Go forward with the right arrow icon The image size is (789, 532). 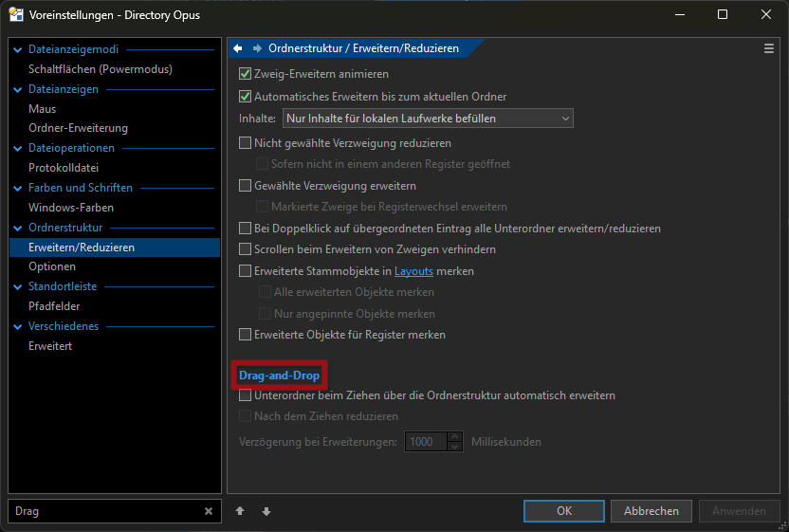(x=257, y=48)
